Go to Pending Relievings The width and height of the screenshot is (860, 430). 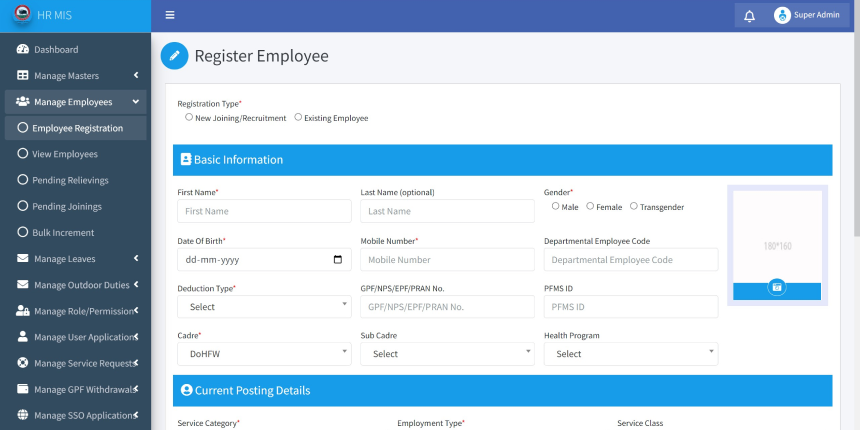click(x=76, y=180)
